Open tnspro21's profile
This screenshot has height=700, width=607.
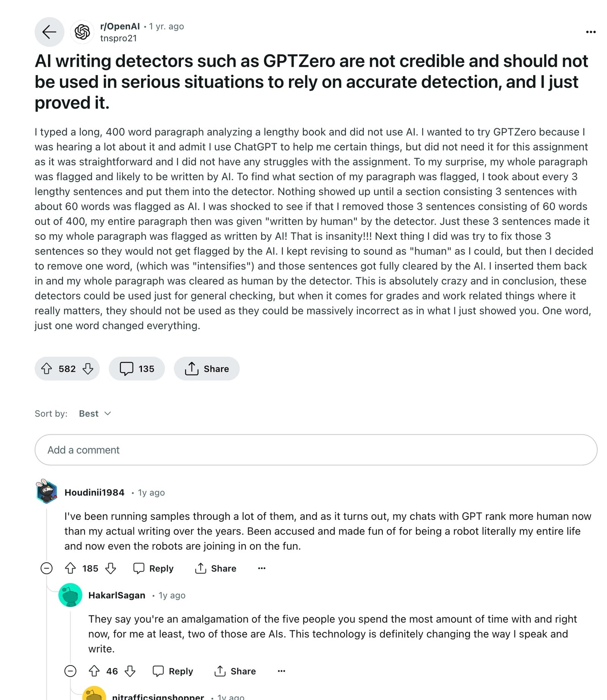tap(118, 38)
